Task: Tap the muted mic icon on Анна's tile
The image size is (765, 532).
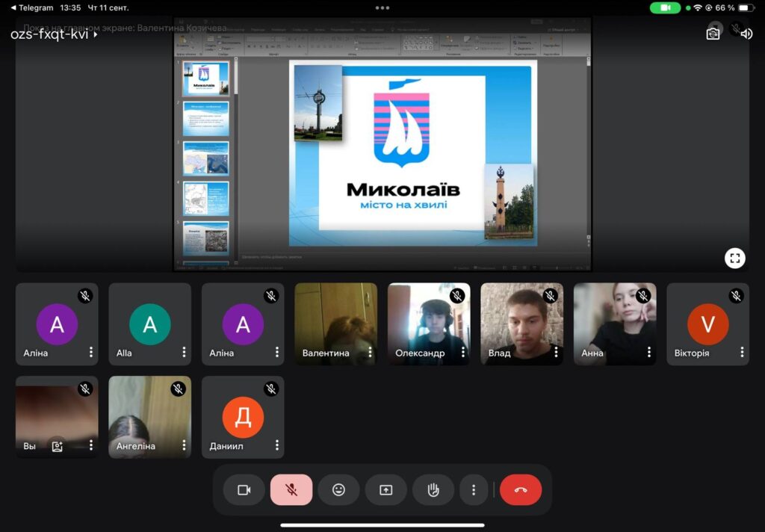Action: pos(643,296)
